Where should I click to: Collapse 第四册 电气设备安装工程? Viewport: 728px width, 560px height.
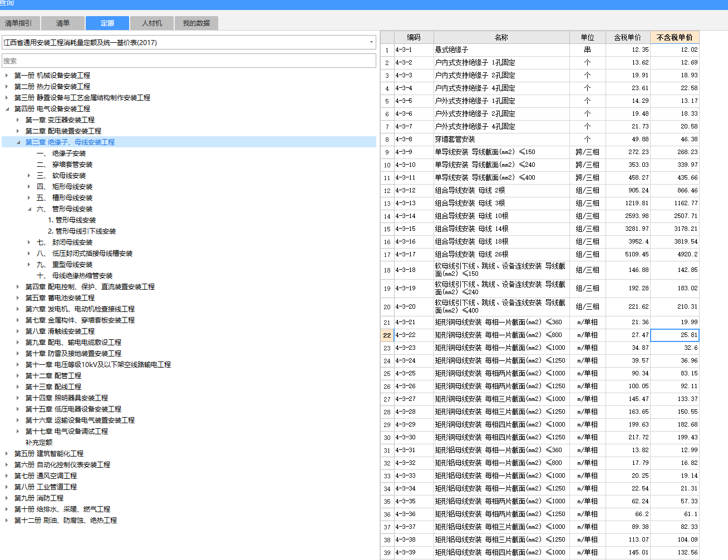pyautogui.click(x=7, y=108)
